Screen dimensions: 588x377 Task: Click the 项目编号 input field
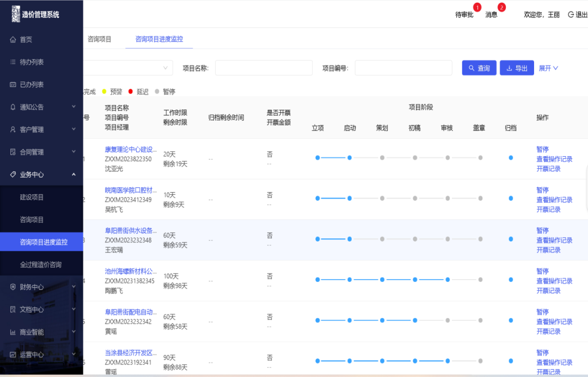[403, 68]
